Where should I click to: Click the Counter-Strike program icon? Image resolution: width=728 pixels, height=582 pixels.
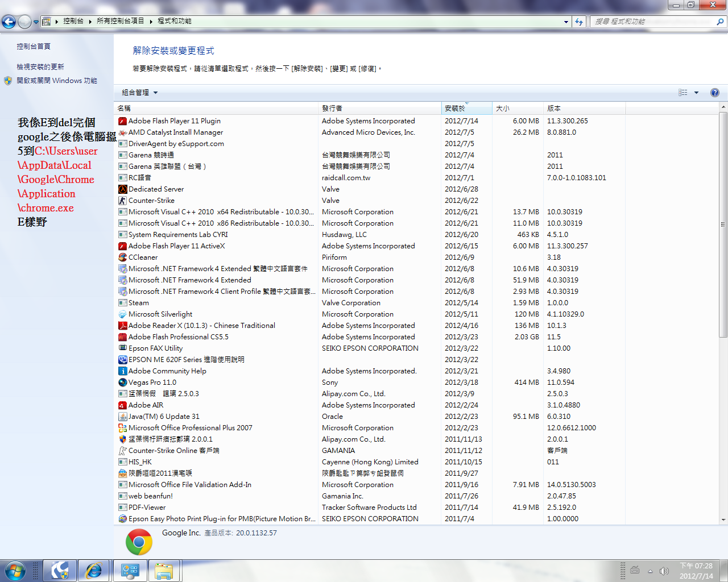tap(122, 201)
